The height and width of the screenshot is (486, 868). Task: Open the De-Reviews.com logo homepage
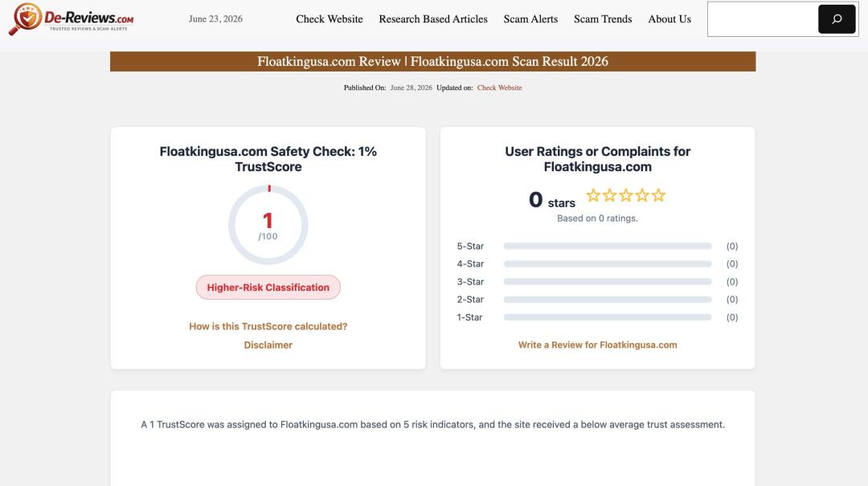tap(72, 18)
